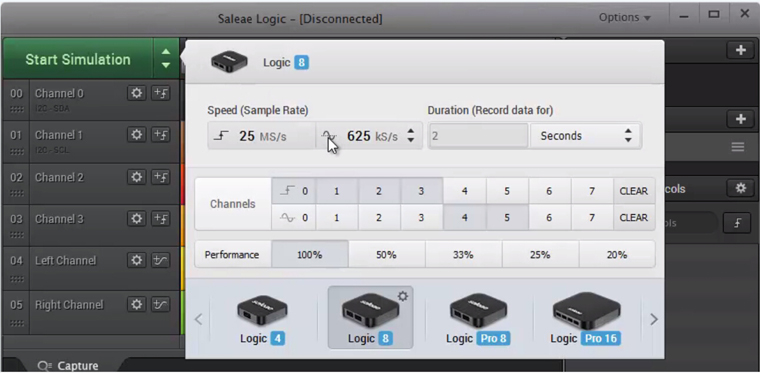760x373 pixels.
Task: Open the device settings arrows beside Start Simulation
Action: coord(166,59)
